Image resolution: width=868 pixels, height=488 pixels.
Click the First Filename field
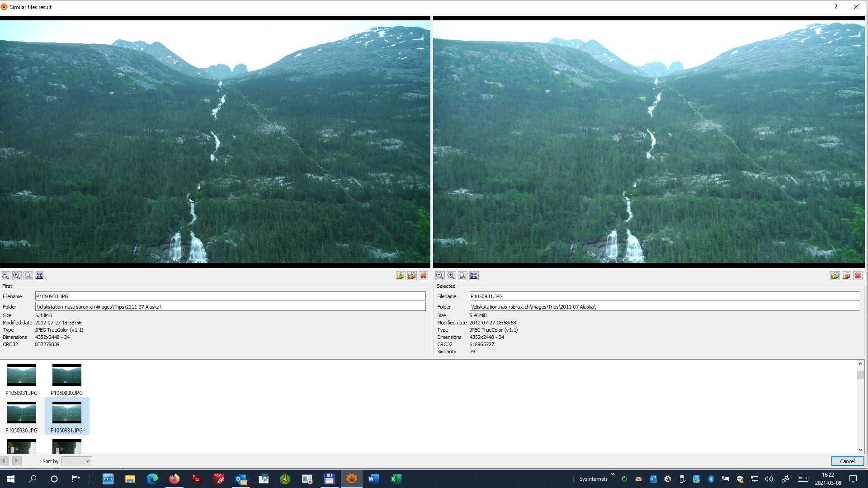click(x=230, y=296)
